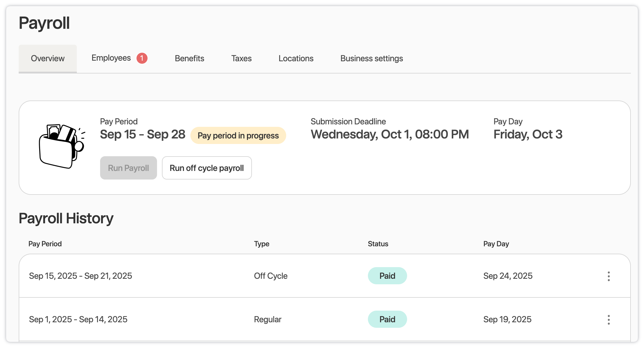The image size is (644, 348).
Task: Click the wallet with cash illustration
Action: pyautogui.click(x=62, y=146)
